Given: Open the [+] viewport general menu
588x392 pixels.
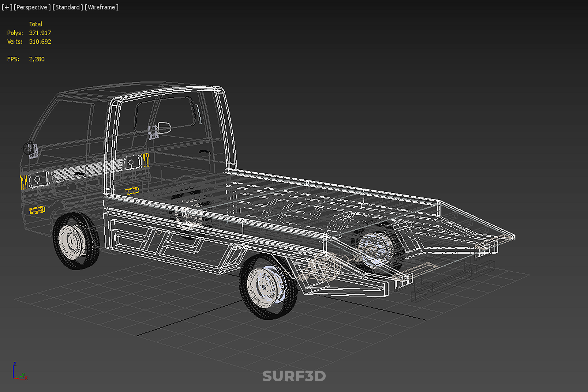Looking at the screenshot, I should 7,7.
